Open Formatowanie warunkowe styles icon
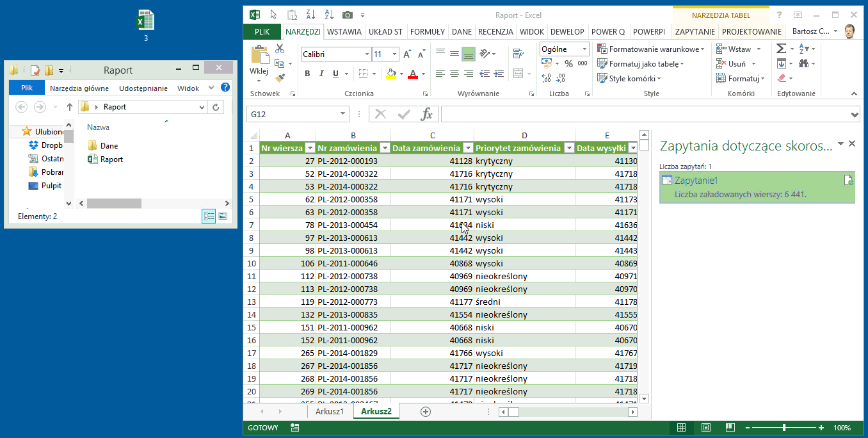Image resolution: width=868 pixels, height=438 pixels. tap(602, 48)
